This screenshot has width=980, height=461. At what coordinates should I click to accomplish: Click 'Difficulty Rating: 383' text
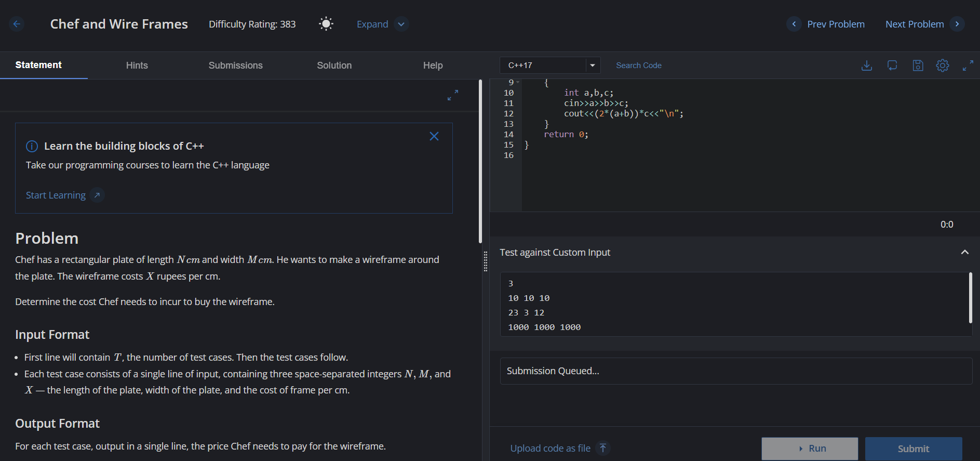252,24
